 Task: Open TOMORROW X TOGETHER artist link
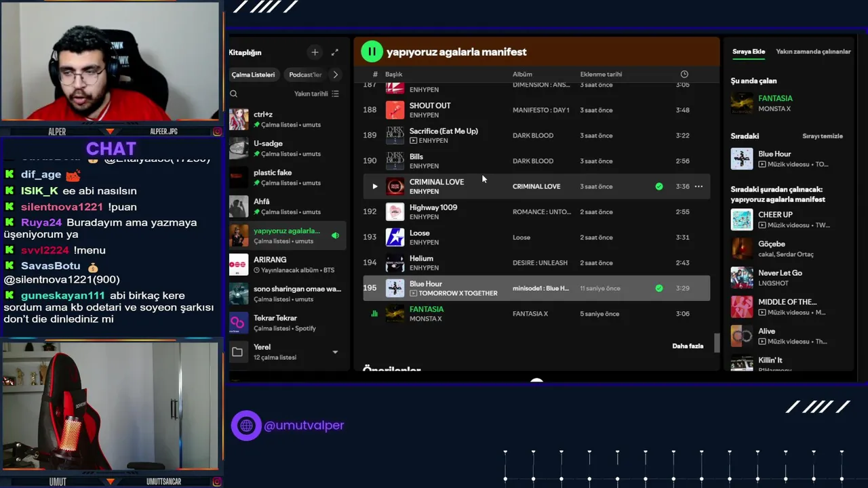tap(458, 293)
